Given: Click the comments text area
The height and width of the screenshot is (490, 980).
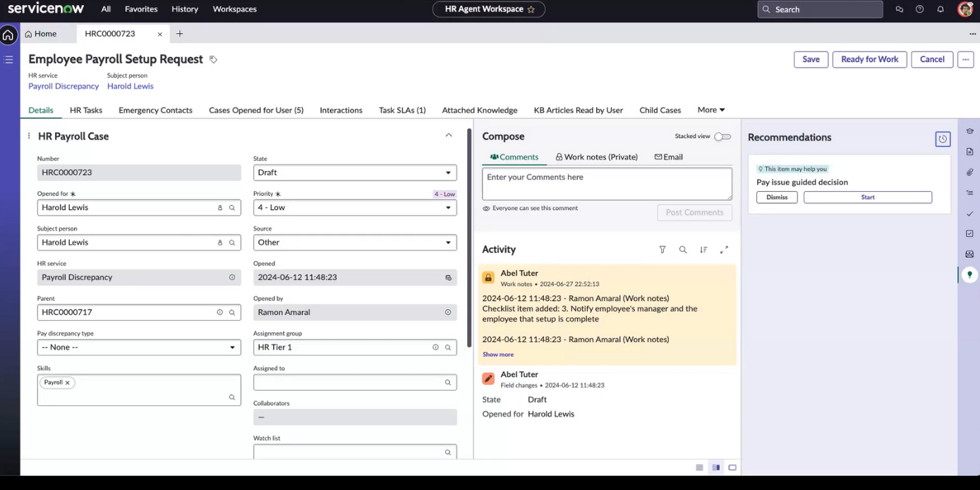Looking at the screenshot, I should coord(607,183).
